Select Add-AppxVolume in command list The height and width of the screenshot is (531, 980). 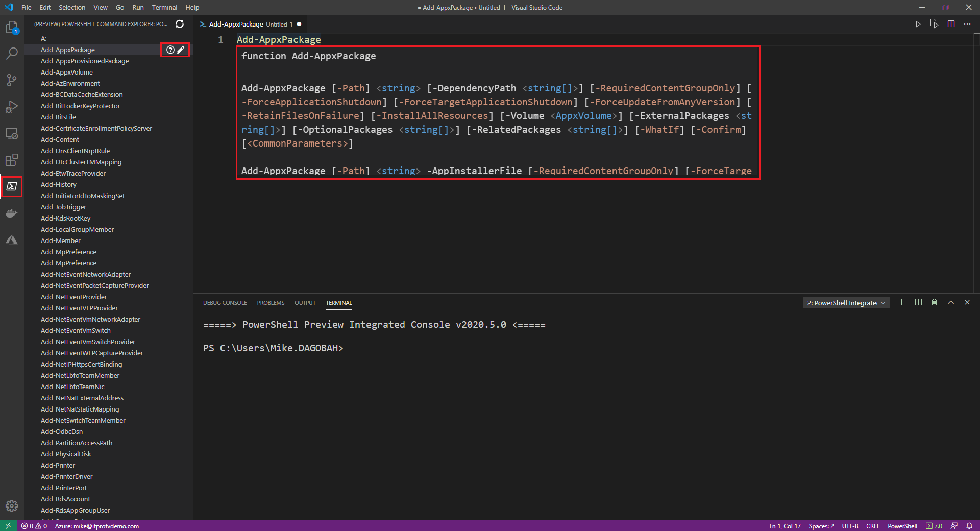pos(67,72)
